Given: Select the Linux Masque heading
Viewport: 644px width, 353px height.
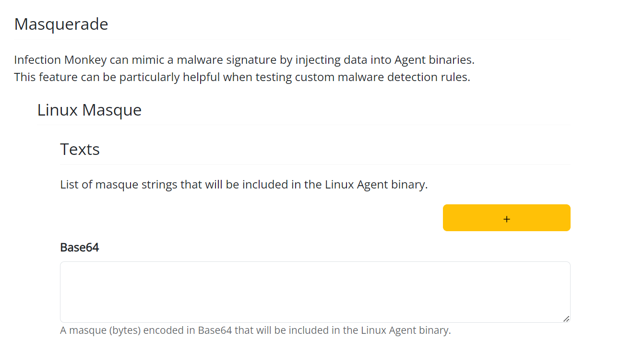Looking at the screenshot, I should [x=89, y=110].
